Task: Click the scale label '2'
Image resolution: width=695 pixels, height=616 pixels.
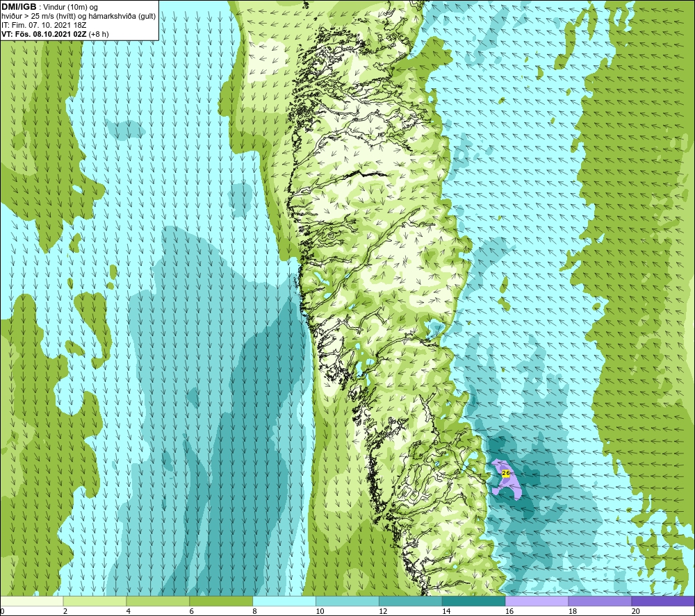Action: pyautogui.click(x=65, y=611)
